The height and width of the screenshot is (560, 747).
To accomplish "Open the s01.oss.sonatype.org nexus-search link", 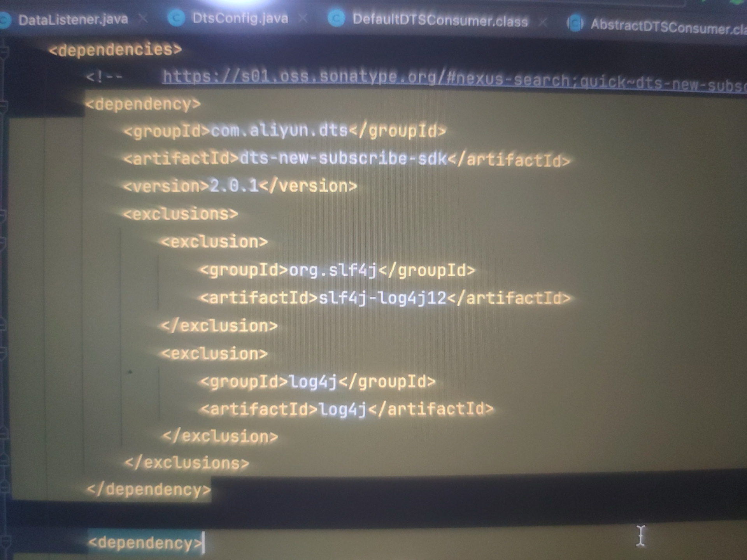I will coord(454,79).
